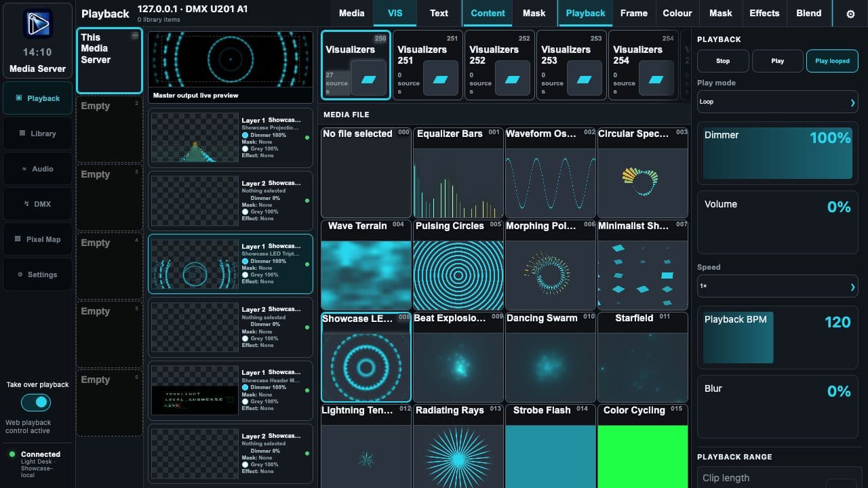Click the folder icon on Visualizers 254 card

tap(656, 79)
